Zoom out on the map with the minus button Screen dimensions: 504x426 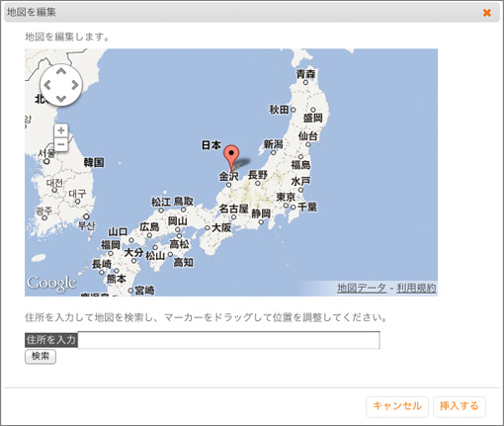click(x=61, y=144)
